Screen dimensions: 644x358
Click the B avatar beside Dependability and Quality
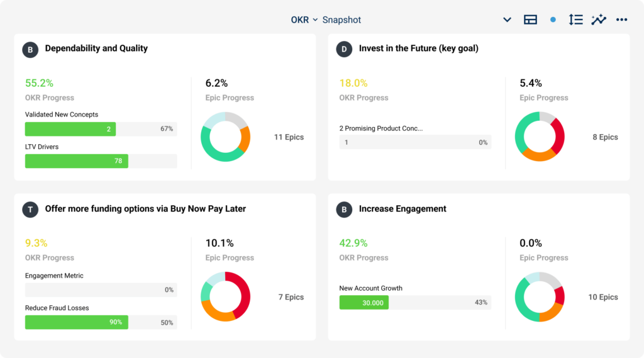pos(30,49)
